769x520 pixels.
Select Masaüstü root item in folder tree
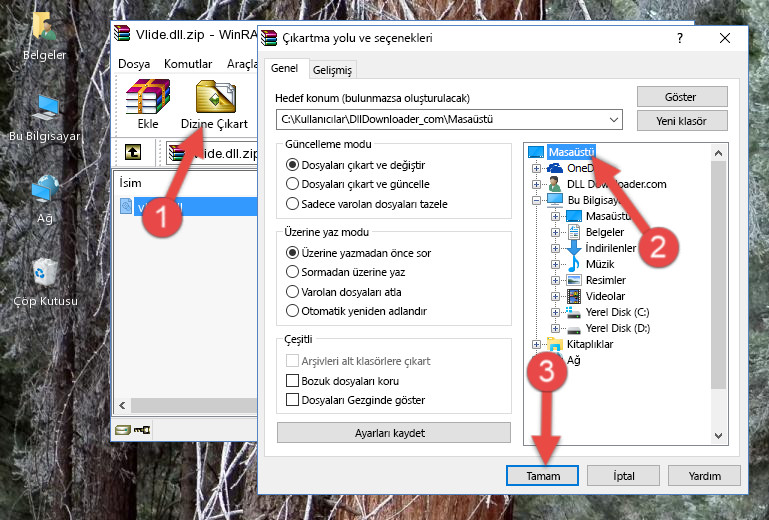coord(571,152)
